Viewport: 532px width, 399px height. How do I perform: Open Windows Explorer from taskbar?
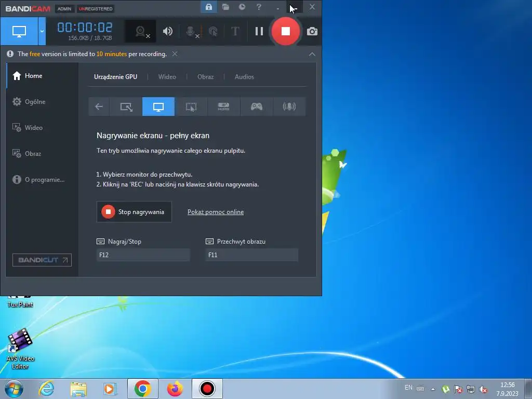click(x=78, y=389)
